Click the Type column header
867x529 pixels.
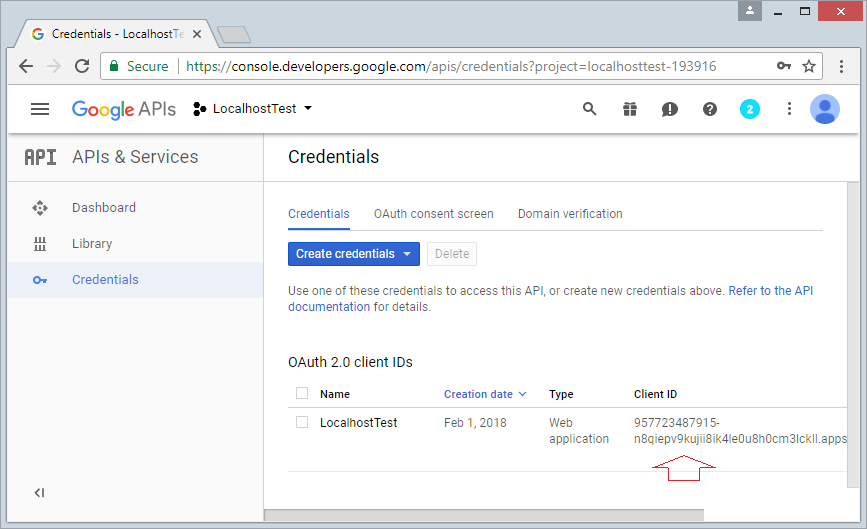(x=561, y=394)
